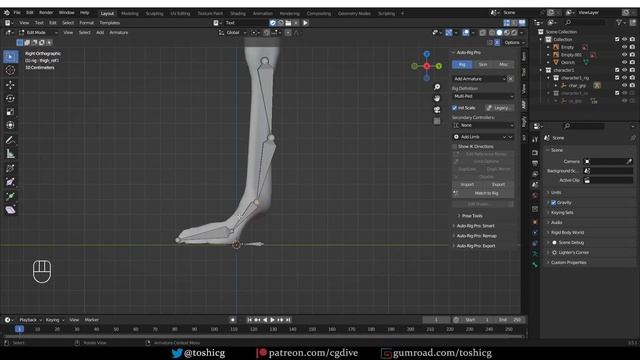Open the Multi-Ped rig definition dropdown
The height and width of the screenshot is (360, 640).
point(483,96)
